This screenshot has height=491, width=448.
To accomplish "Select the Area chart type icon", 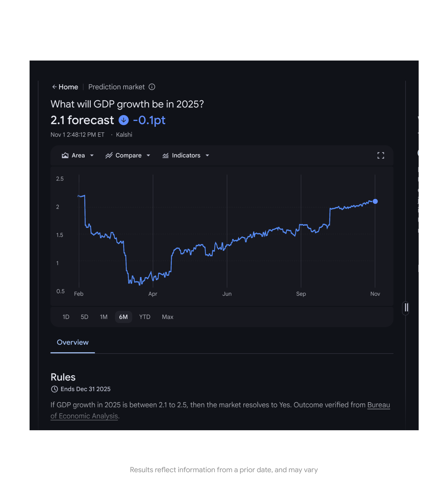I will tap(65, 155).
